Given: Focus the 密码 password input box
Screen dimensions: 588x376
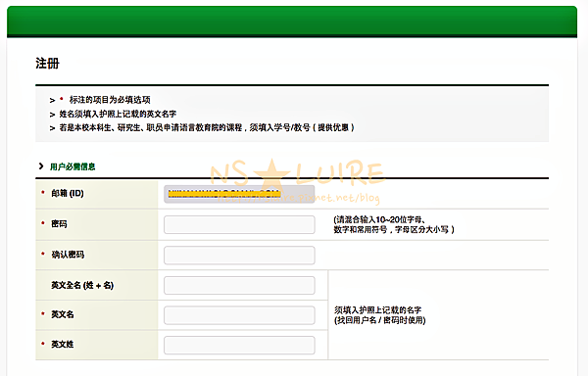Looking at the screenshot, I should pos(239,224).
